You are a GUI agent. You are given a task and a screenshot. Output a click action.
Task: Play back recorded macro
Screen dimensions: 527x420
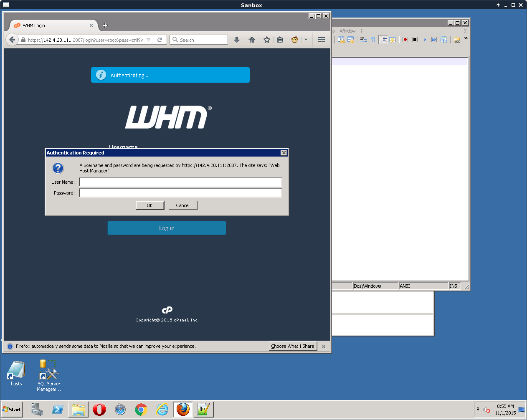[x=425, y=40]
